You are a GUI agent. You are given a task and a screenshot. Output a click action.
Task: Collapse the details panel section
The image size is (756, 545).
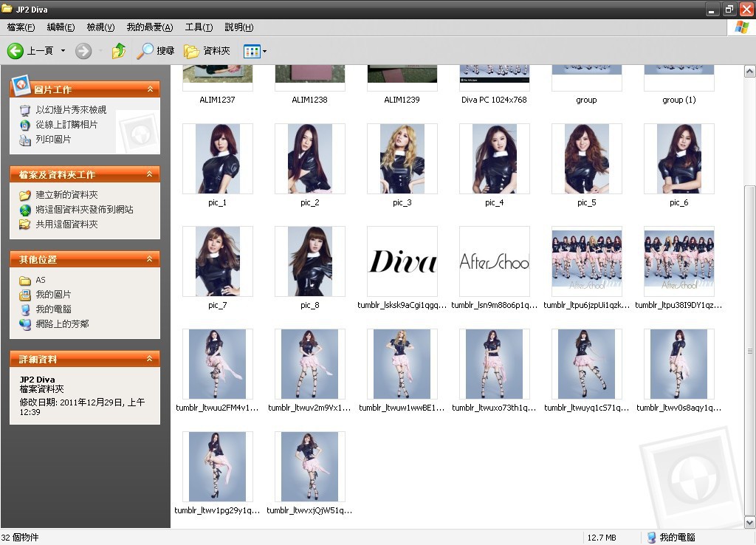[x=151, y=360]
